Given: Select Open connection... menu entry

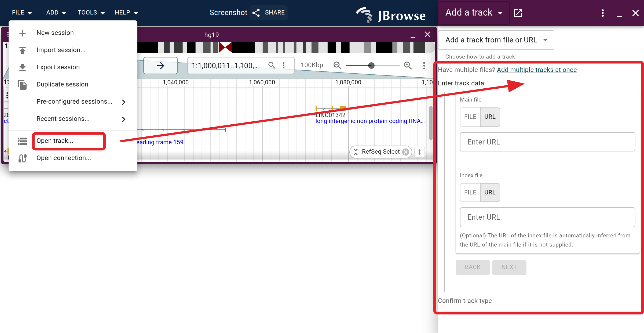Looking at the screenshot, I should 73,158.
